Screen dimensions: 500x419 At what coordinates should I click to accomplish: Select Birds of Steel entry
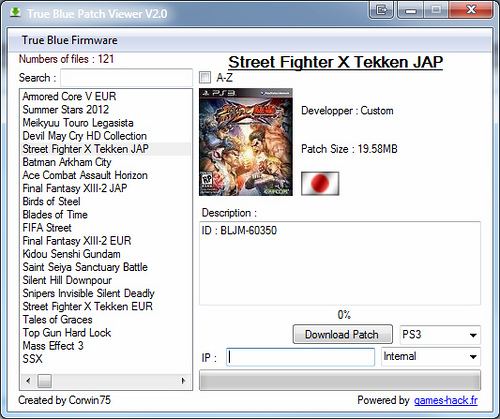(106, 201)
